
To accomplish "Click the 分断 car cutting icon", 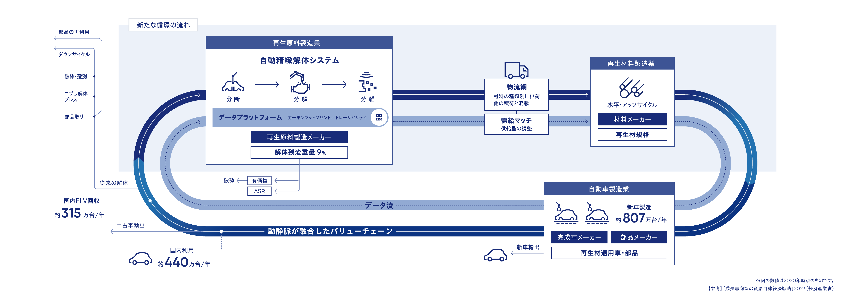I will [x=233, y=82].
